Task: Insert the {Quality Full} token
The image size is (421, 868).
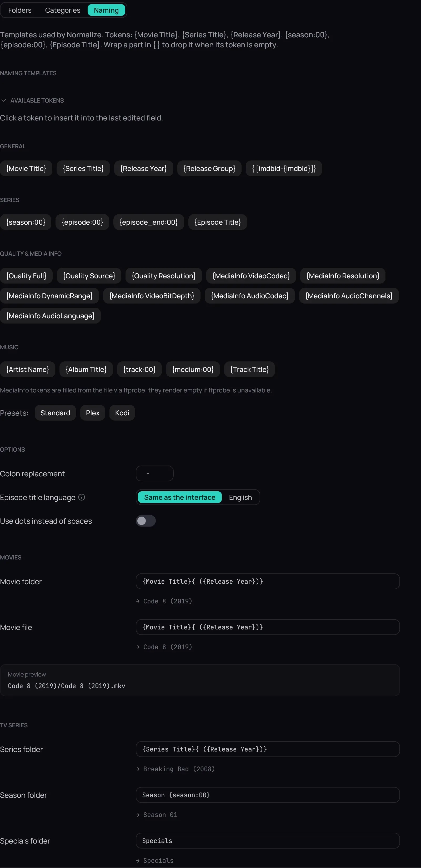Action: click(x=26, y=276)
